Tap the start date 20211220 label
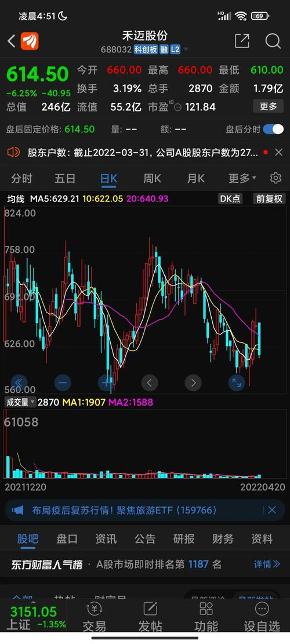 26,487
